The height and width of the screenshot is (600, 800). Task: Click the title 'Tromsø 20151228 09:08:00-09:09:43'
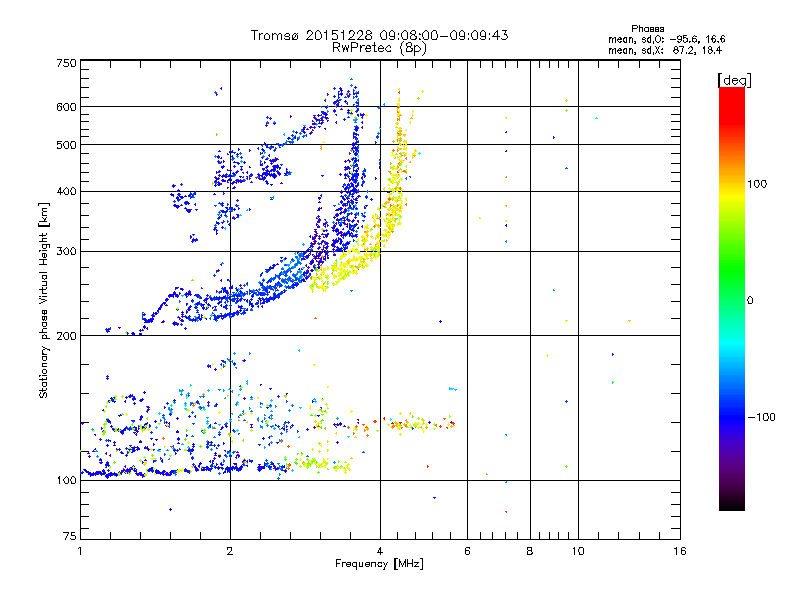(x=379, y=35)
